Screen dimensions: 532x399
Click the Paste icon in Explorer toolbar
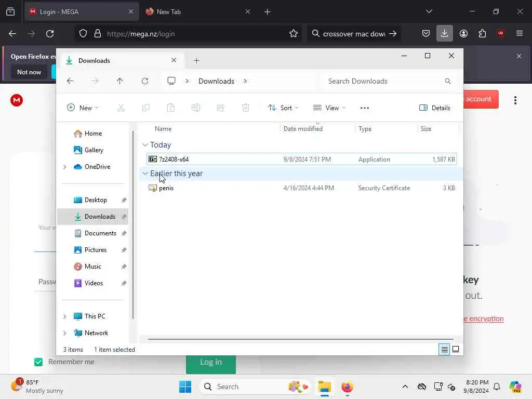point(171,108)
